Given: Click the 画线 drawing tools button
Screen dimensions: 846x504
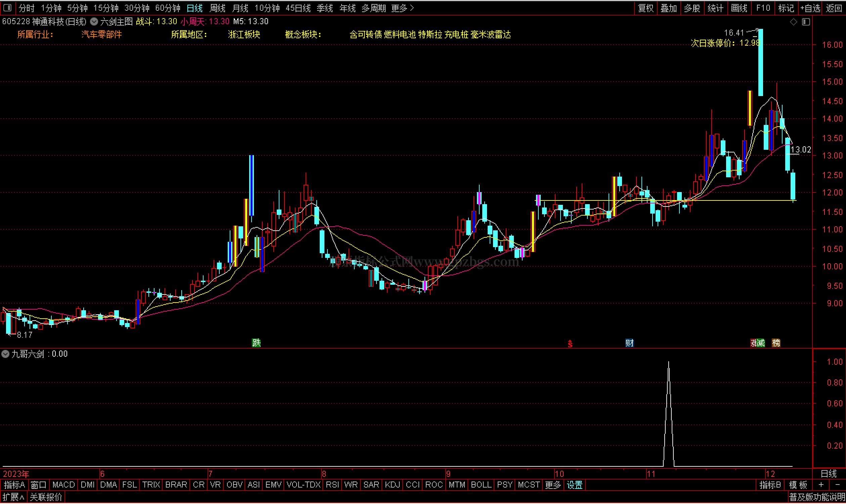Looking at the screenshot, I should click(x=739, y=8).
